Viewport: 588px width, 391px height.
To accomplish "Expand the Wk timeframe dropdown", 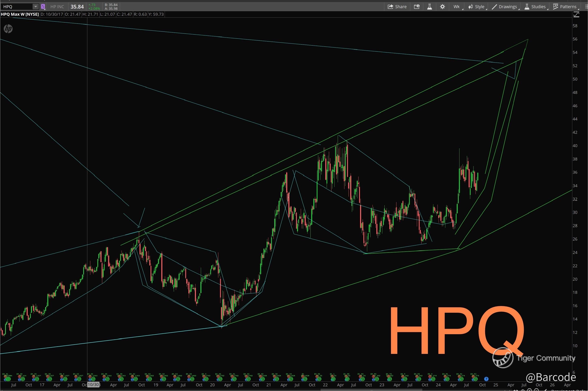I will [458, 7].
